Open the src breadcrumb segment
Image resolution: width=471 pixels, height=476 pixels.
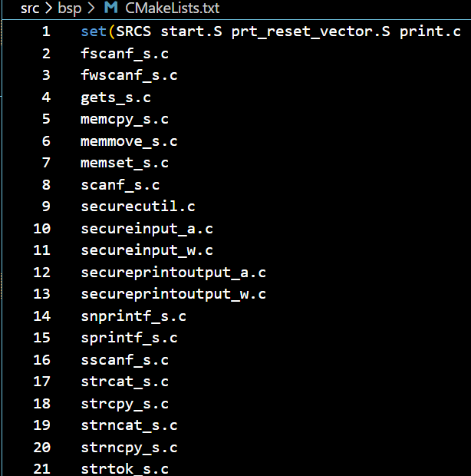[x=30, y=8]
